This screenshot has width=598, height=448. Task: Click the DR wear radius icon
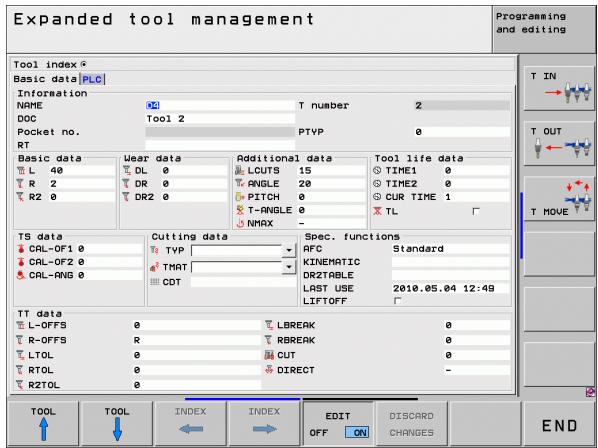[126, 184]
